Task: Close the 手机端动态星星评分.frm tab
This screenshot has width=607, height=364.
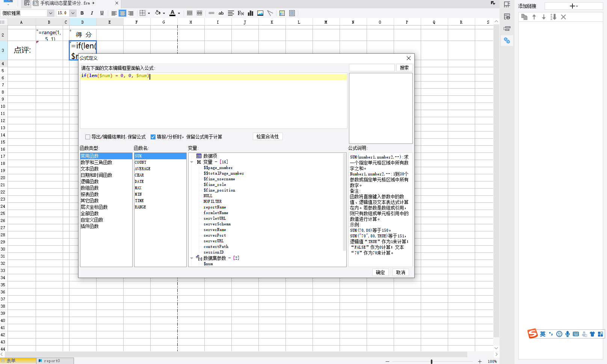Action: 117,3
